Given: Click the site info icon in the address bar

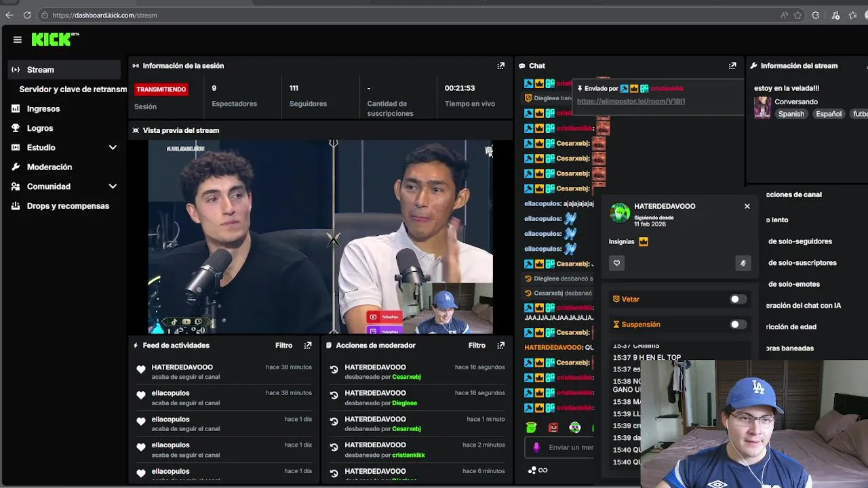Looking at the screenshot, I should click(44, 15).
